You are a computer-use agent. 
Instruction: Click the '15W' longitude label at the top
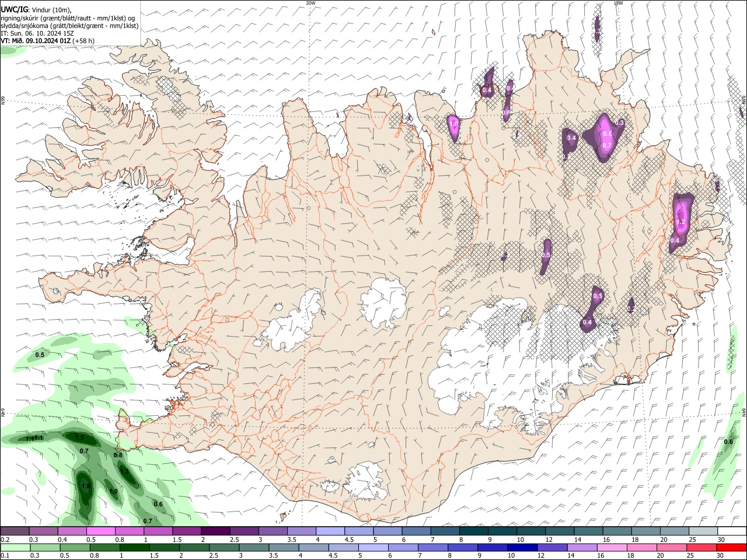(x=618, y=3)
